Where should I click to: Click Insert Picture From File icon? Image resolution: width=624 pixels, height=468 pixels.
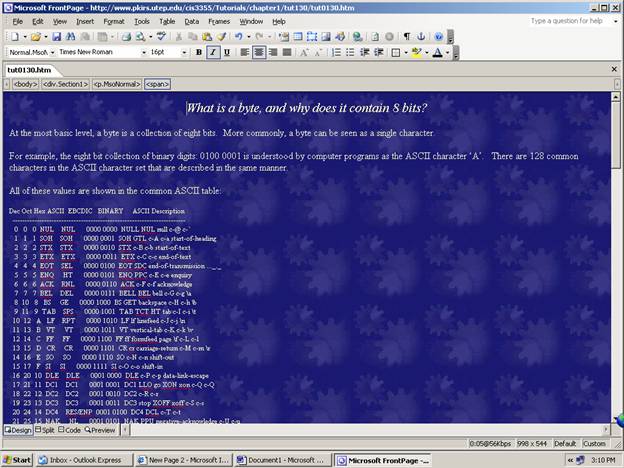tap(326, 37)
